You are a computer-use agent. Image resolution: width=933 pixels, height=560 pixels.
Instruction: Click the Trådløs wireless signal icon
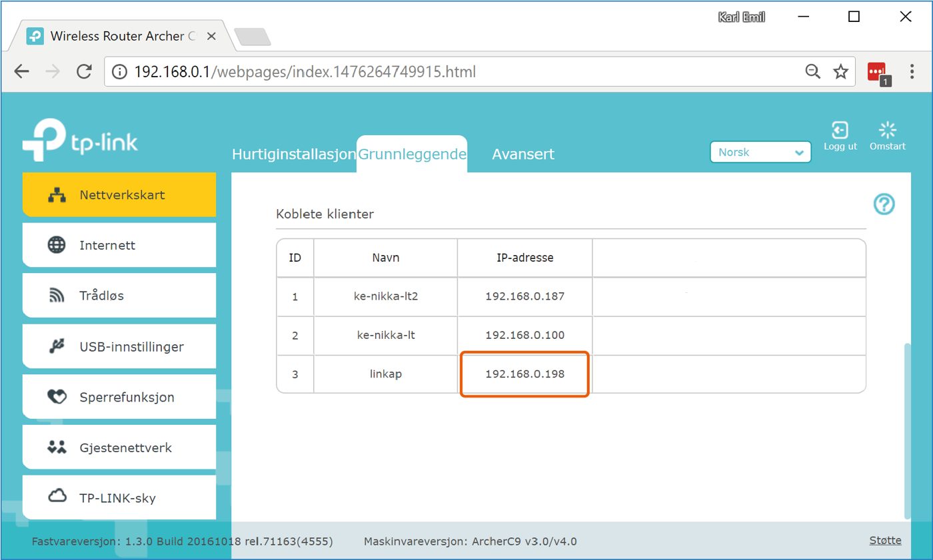pos(57,296)
